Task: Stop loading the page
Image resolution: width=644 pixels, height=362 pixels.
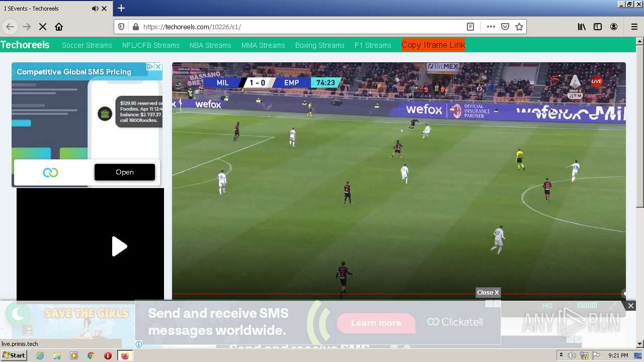Action: coord(43,27)
